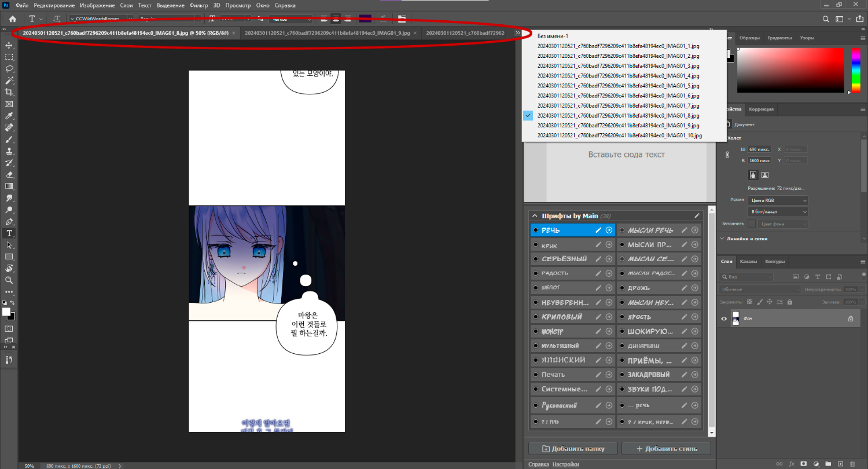The width and height of the screenshot is (868, 469).
Task: Select the Move tool
Action: click(9, 45)
